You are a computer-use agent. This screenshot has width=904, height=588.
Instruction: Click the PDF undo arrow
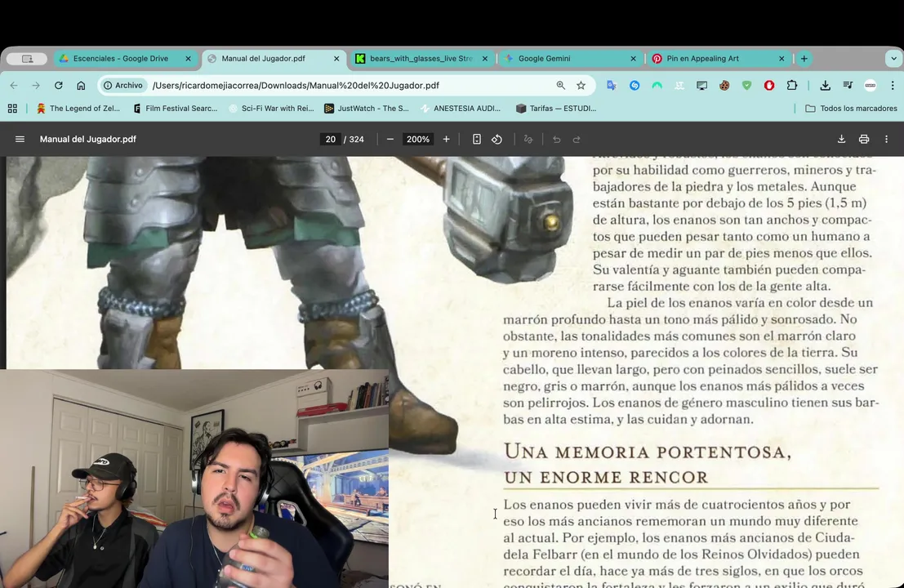tap(556, 139)
